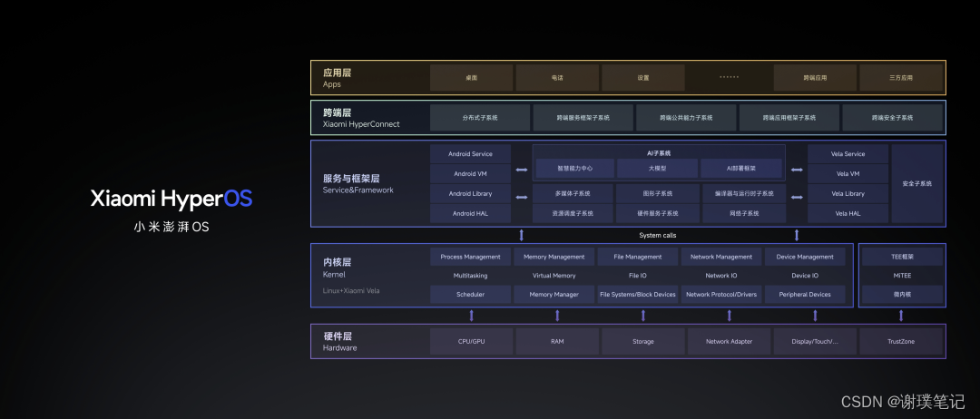Viewport: 980px width, 419px height.
Task: Click the 微内核 box
Action: pos(902,294)
